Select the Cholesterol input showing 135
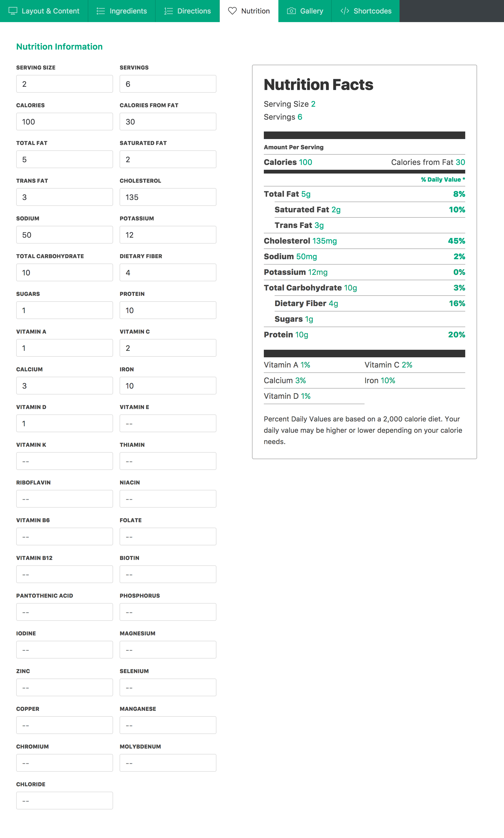The width and height of the screenshot is (504, 838). 168,197
